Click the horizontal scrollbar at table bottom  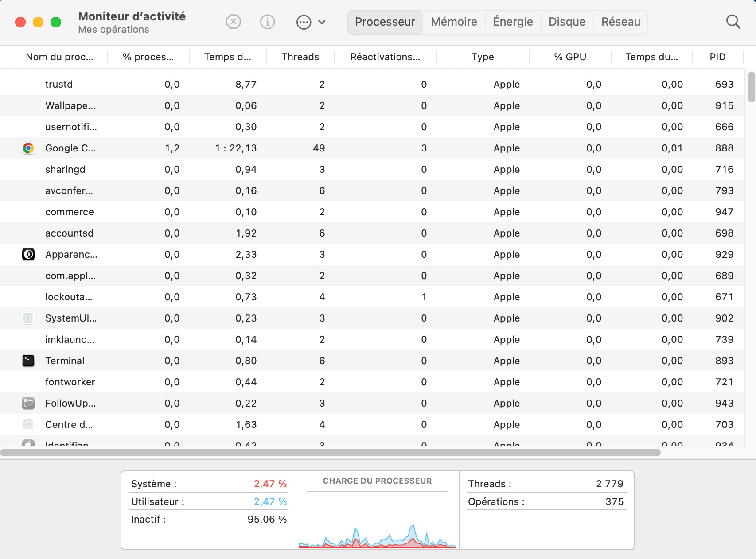(x=330, y=453)
